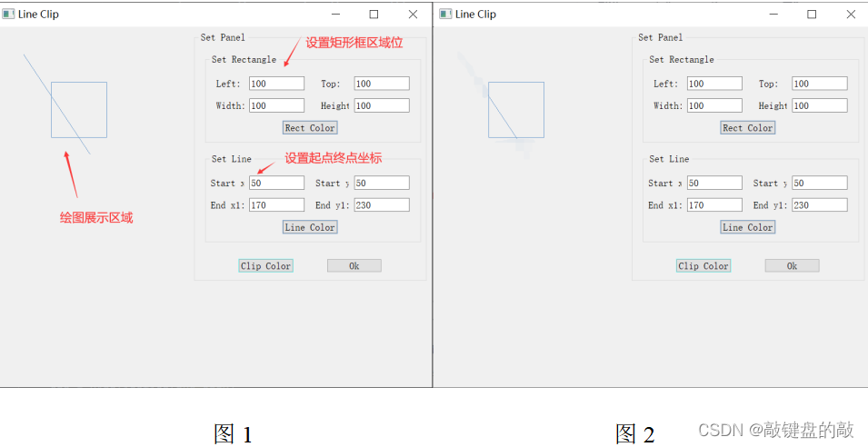Click the app icon in the left window title bar
This screenshot has height=447, width=868.
tap(8, 15)
